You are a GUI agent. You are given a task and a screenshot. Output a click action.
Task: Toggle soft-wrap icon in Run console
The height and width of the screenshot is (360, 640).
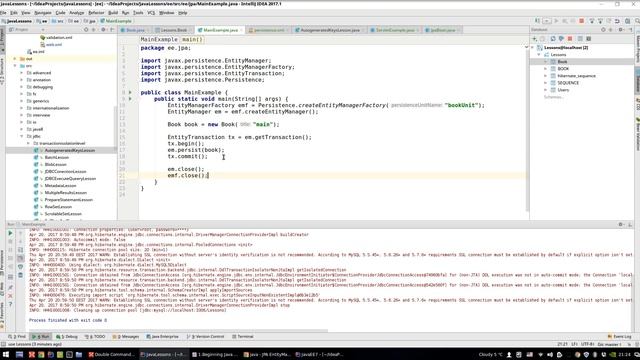[20, 250]
